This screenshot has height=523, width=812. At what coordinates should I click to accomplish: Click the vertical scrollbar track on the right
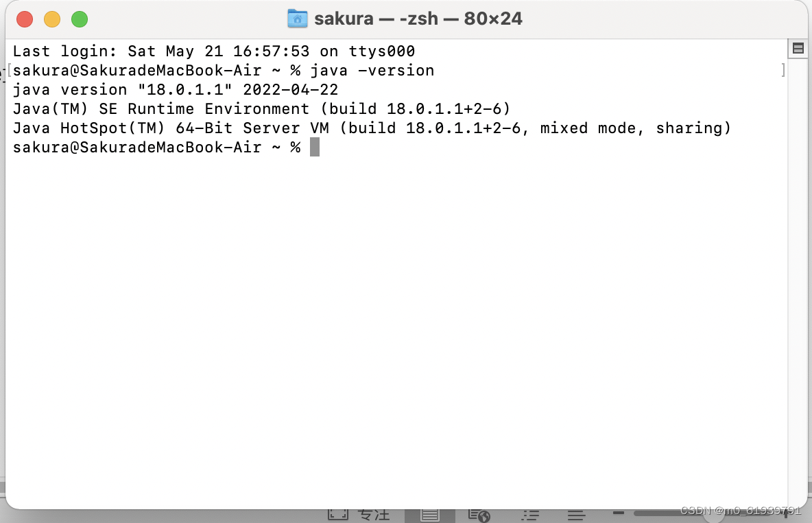click(x=798, y=275)
